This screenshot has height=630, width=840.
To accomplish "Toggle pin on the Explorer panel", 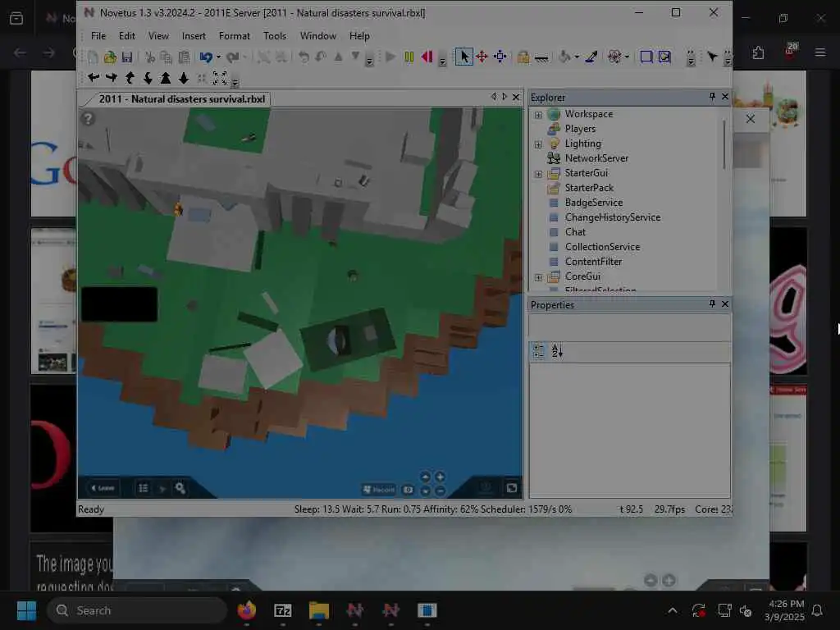I will (x=712, y=97).
